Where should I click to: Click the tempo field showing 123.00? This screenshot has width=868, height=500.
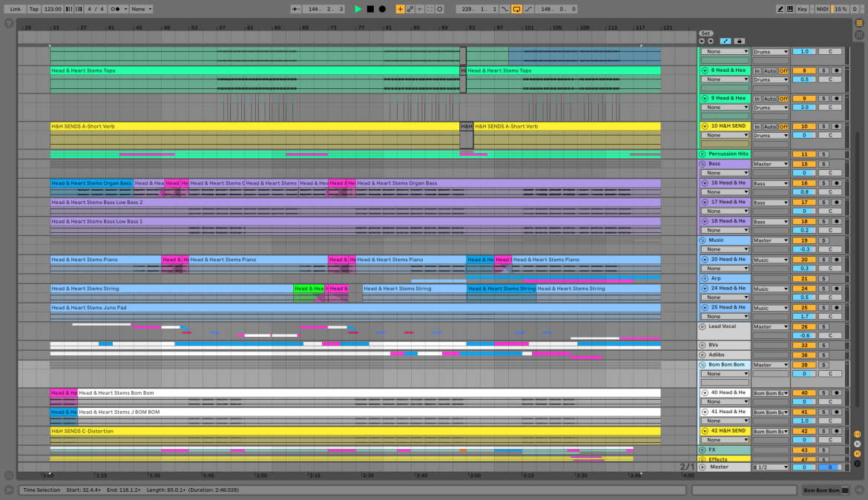[x=53, y=9]
